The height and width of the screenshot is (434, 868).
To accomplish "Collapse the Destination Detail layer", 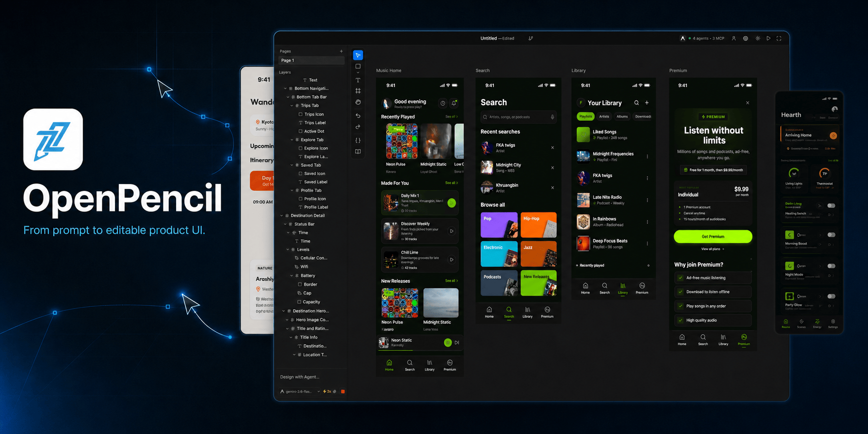I will click(x=282, y=216).
